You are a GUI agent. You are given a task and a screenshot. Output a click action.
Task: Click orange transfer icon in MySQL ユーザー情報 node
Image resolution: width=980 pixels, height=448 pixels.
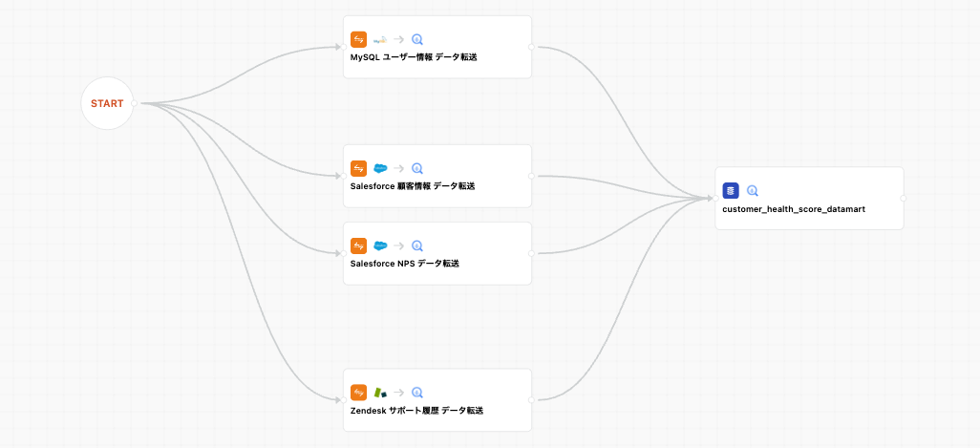359,39
